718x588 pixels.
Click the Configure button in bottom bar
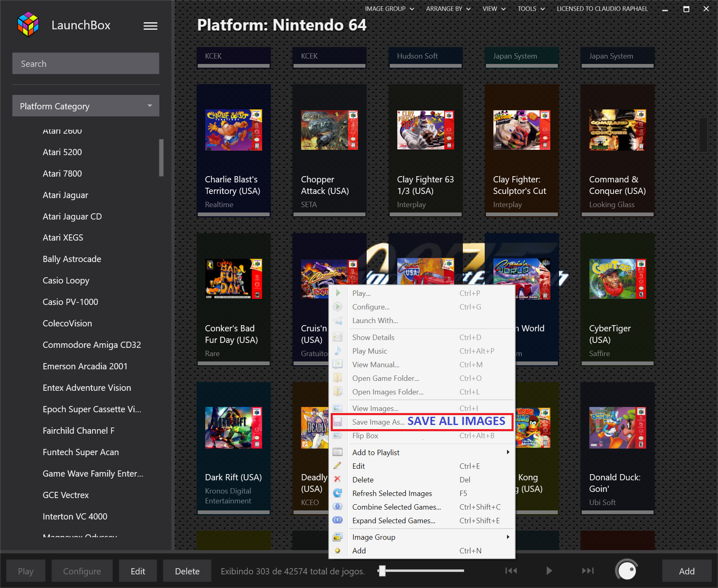(x=82, y=571)
